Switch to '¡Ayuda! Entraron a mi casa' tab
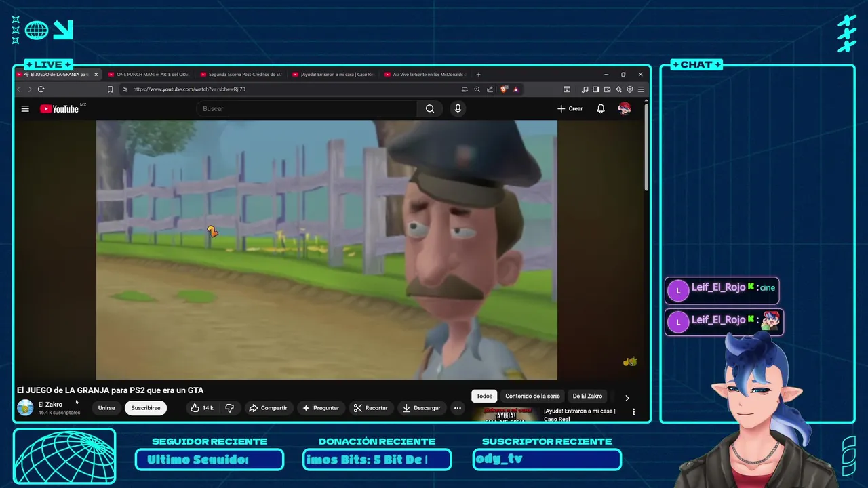This screenshot has width=868, height=488. pyautogui.click(x=333, y=75)
